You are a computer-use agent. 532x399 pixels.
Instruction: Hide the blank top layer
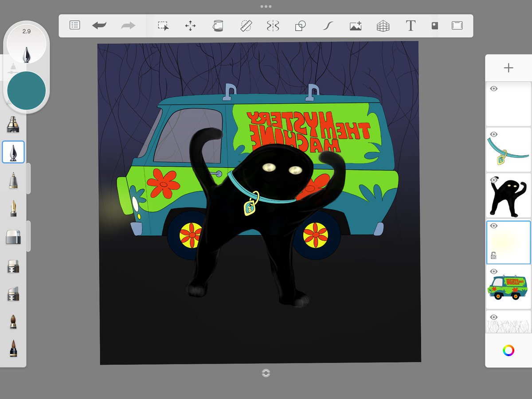[x=493, y=89]
